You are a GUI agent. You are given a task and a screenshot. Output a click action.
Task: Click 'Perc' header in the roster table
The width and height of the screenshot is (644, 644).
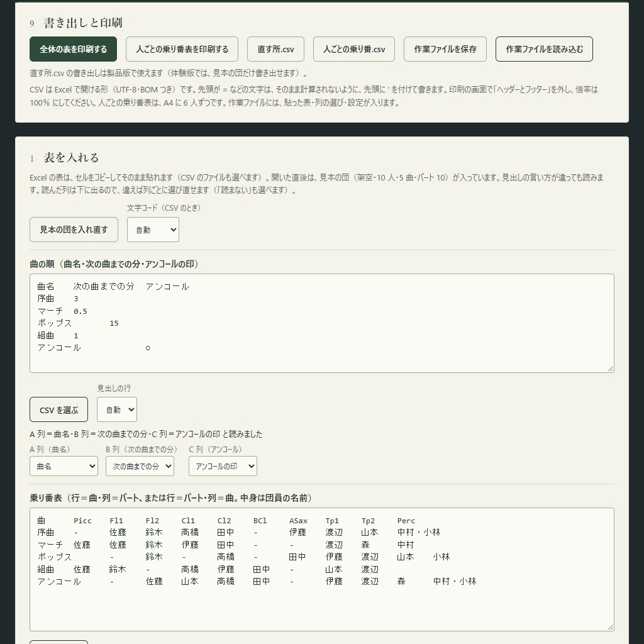(406, 521)
